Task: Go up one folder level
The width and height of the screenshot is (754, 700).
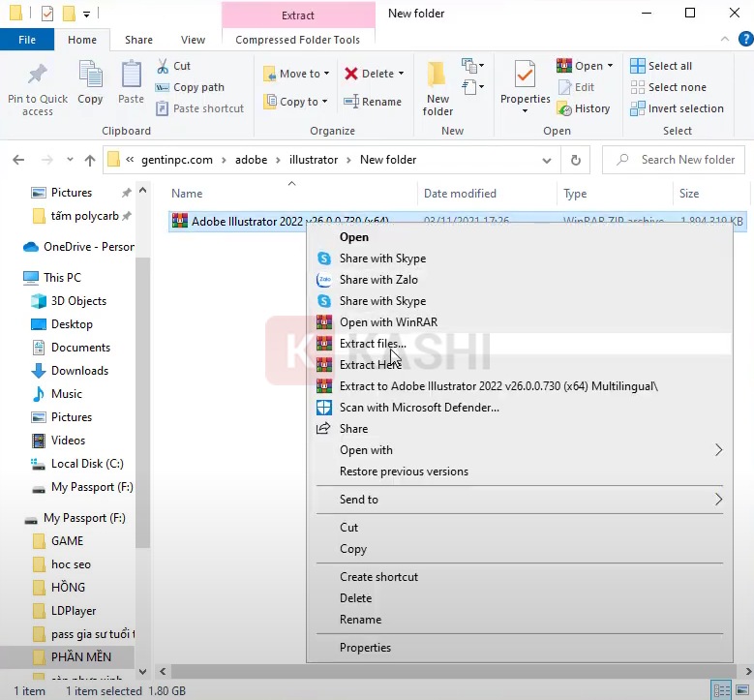Action: pyautogui.click(x=90, y=160)
